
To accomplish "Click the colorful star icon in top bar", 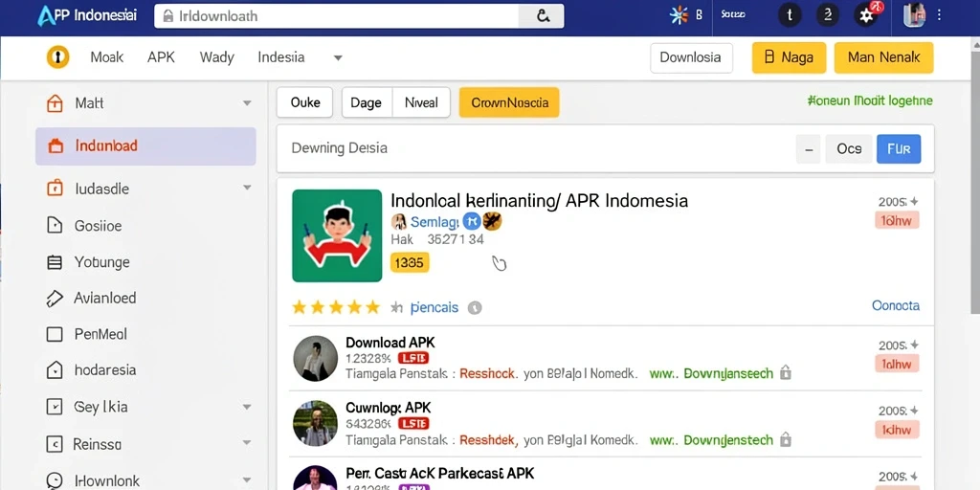I will pos(679,15).
